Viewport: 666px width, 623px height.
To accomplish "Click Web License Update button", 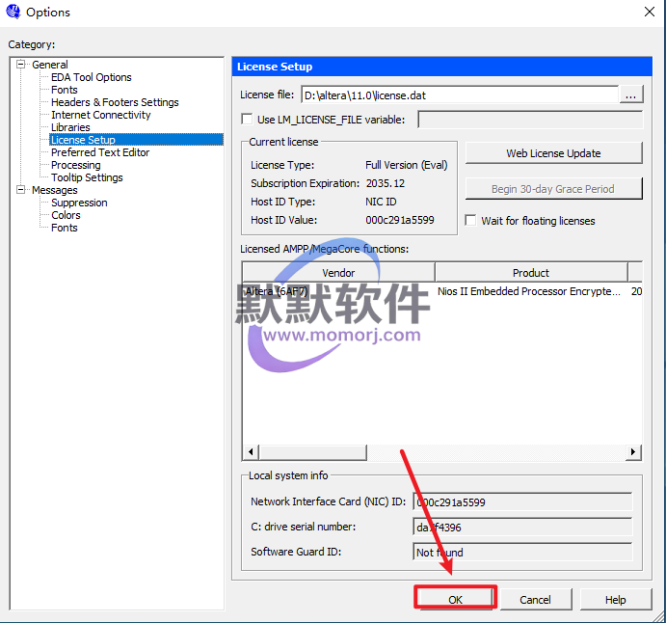I will (553, 153).
